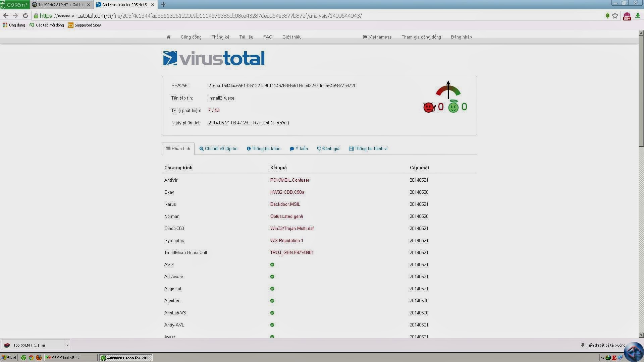Open Ý kiến comments tab
The width and height of the screenshot is (644, 362).
(299, 149)
